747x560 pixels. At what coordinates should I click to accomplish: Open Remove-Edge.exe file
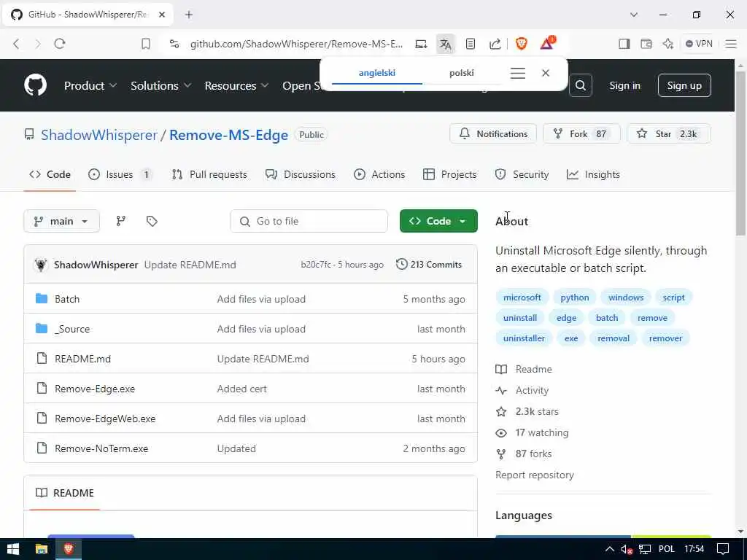pyautogui.click(x=95, y=389)
